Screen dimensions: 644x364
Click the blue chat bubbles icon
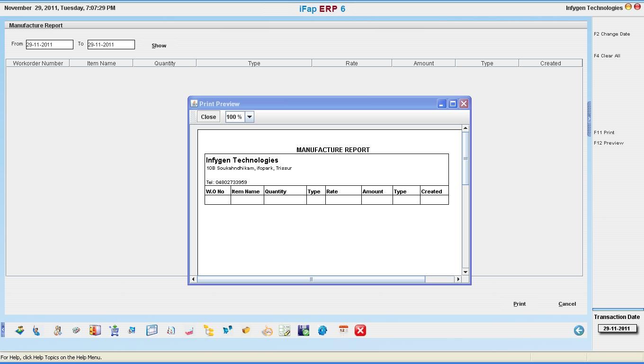(x=228, y=330)
